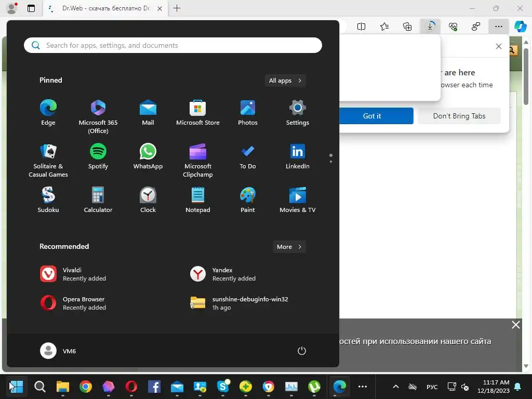Image resolution: width=532 pixels, height=399 pixels.
Task: Open Microsoft Clipchamp
Action: pos(198,161)
